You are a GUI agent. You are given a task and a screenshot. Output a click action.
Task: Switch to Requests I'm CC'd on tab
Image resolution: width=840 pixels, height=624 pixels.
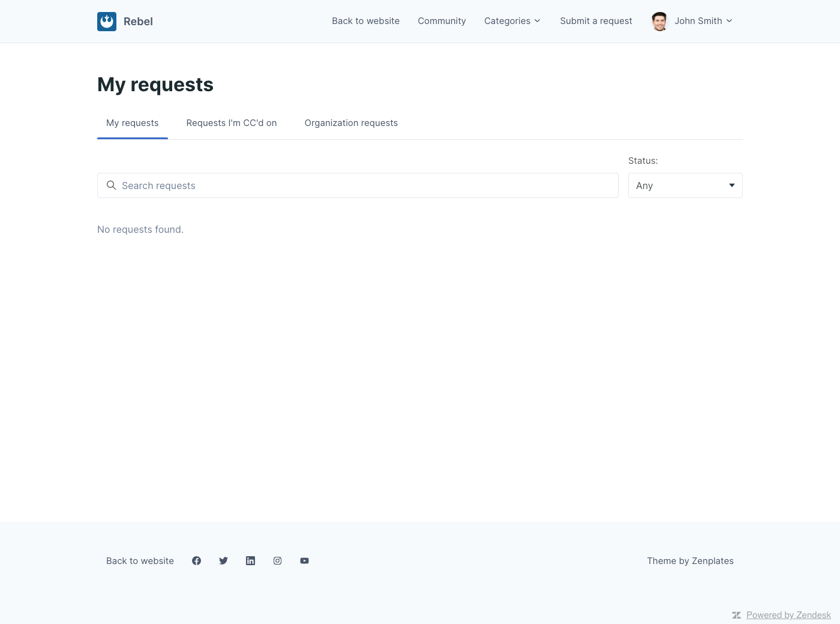(232, 123)
